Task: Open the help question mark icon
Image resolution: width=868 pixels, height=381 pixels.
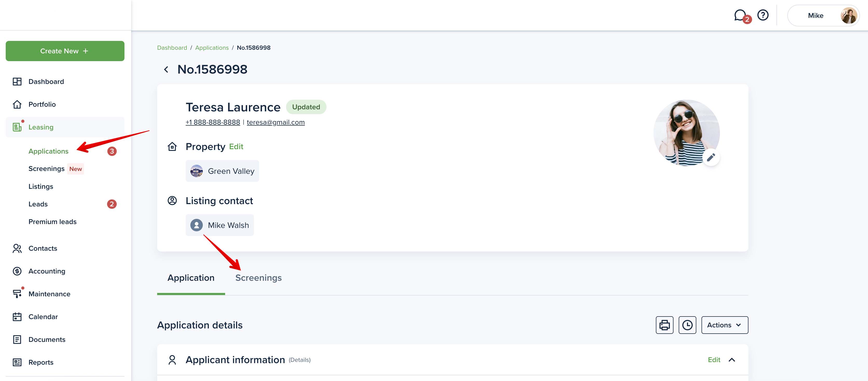Action: click(x=763, y=15)
